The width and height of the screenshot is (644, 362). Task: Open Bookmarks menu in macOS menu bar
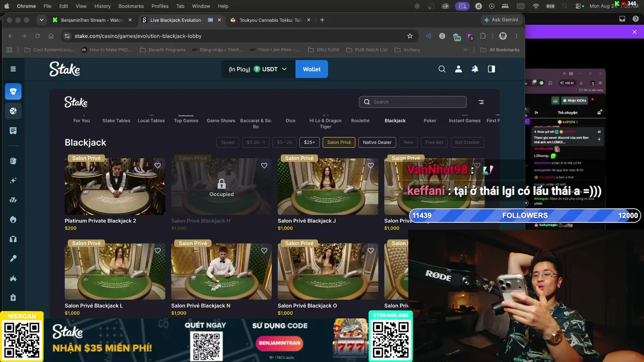click(131, 6)
